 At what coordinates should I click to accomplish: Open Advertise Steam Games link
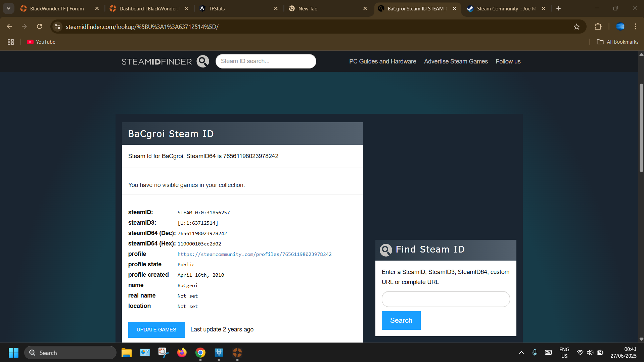click(x=456, y=61)
